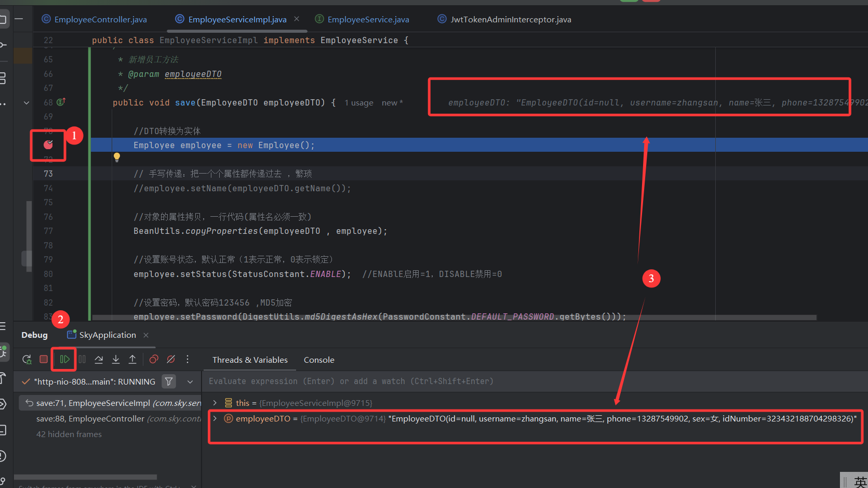Click the inline employeeDTO debug value hint
Viewport: 868px width, 488px height.
(658, 103)
